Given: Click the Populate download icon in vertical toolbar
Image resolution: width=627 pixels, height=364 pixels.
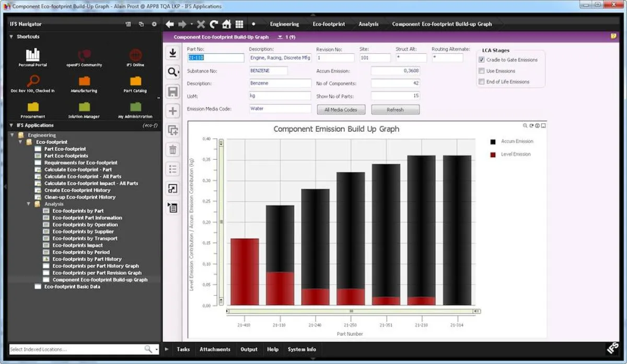Looking at the screenshot, I should click(x=172, y=53).
